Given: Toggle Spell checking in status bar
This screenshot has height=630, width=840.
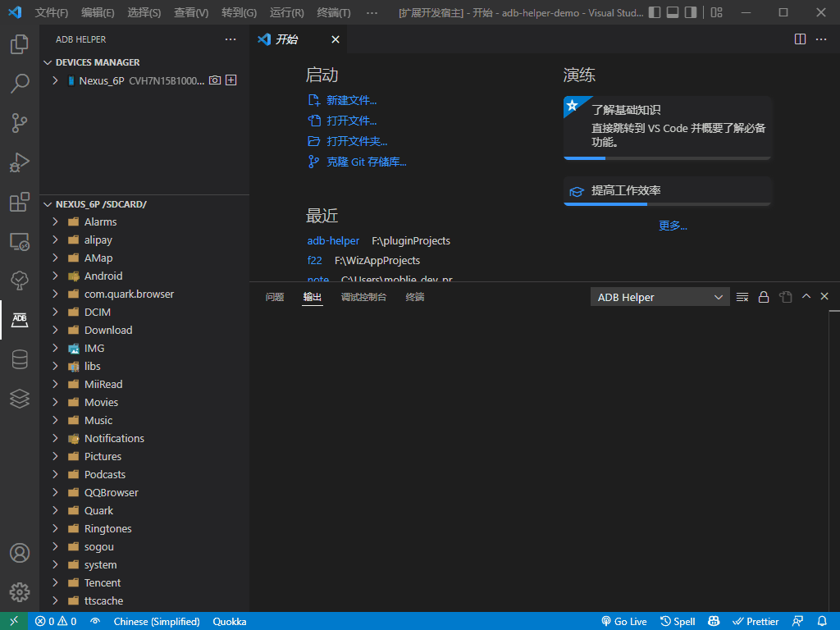Looking at the screenshot, I should (x=678, y=621).
